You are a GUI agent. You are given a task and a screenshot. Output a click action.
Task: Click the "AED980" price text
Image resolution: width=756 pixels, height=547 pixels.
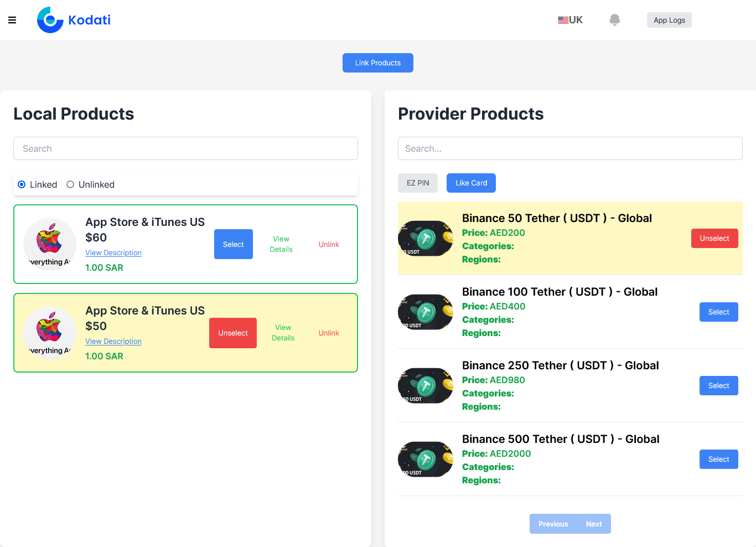coord(508,380)
